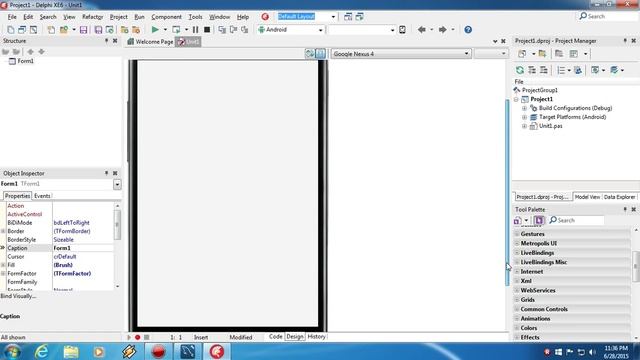Pin the Project Manager panel
This screenshot has height=360, width=640.
(x=625, y=41)
